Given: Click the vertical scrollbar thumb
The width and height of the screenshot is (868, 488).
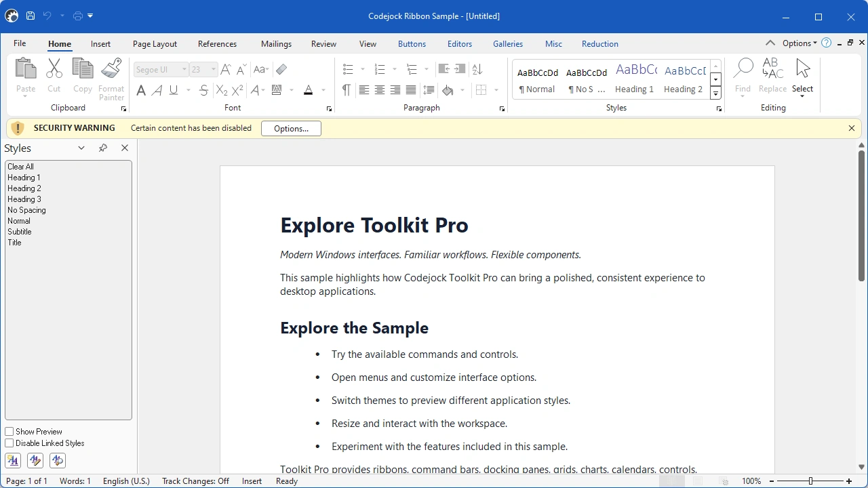Looking at the screenshot, I should tap(861, 216).
